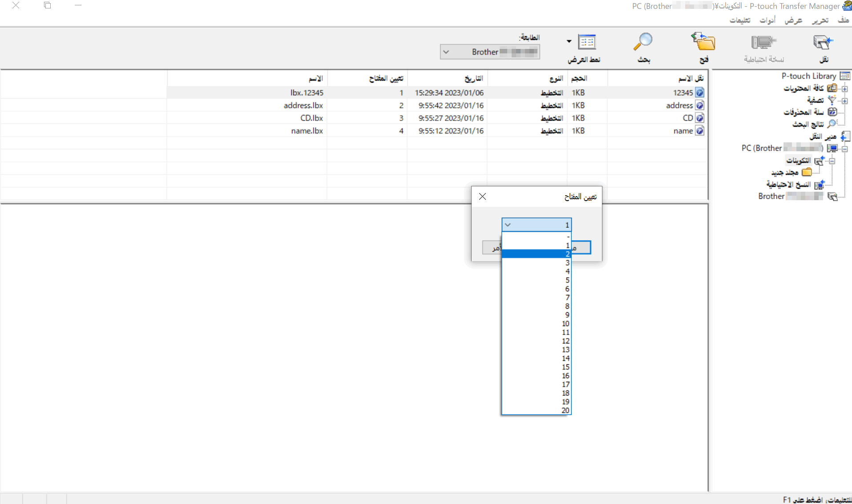Select the recycle bin (سلة المحذوفات) tree icon

tap(832, 112)
